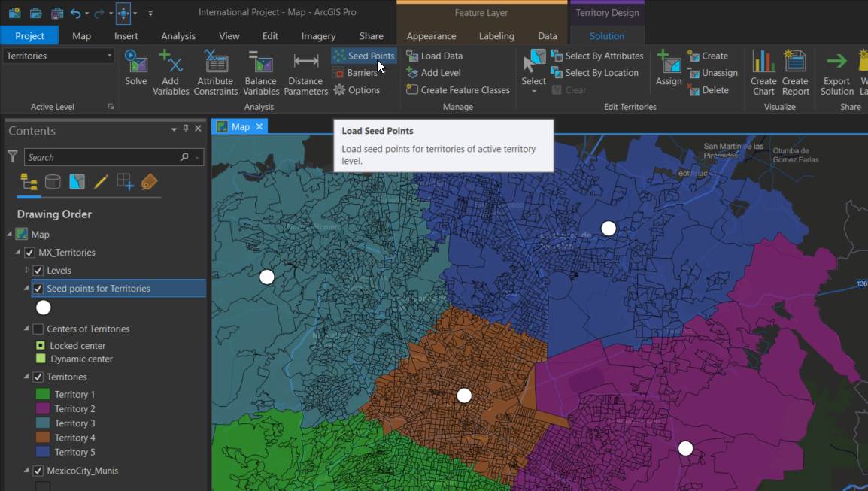868x491 pixels.
Task: Click the filter funnel icon in Contents
Action: (x=12, y=156)
